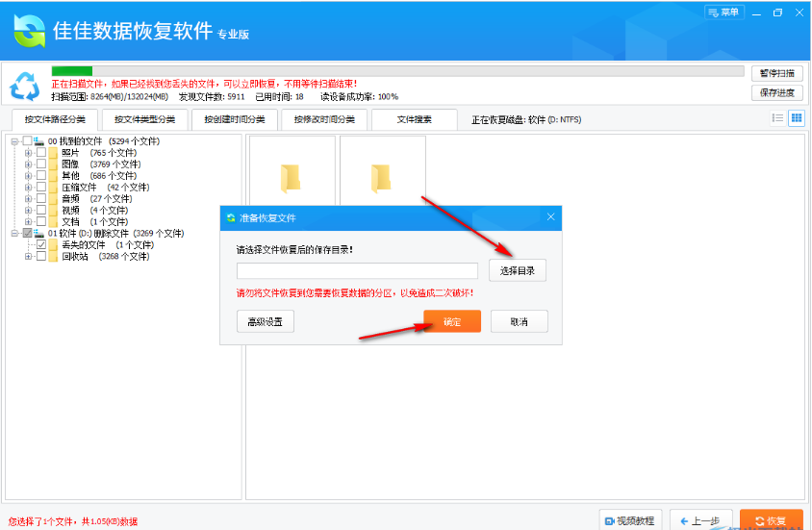Switch to 按文件类型分类 tab
The width and height of the screenshot is (812, 530).
tap(144, 119)
